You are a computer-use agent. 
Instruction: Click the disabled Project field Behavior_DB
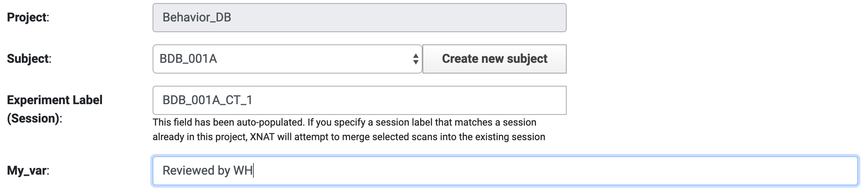tap(359, 18)
